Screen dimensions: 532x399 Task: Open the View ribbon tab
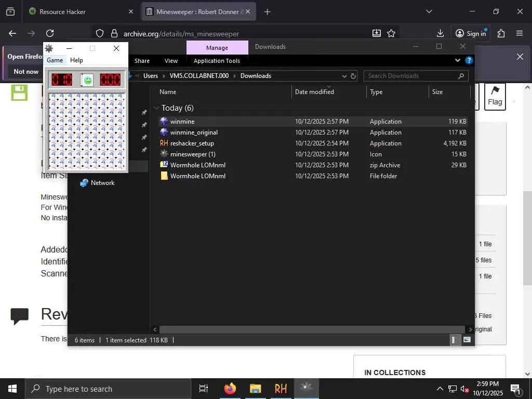[171, 61]
